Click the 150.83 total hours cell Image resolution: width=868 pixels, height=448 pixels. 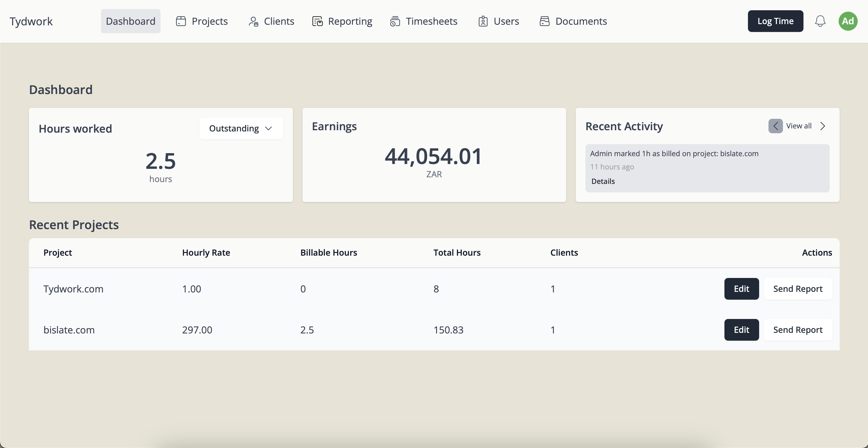click(x=448, y=330)
